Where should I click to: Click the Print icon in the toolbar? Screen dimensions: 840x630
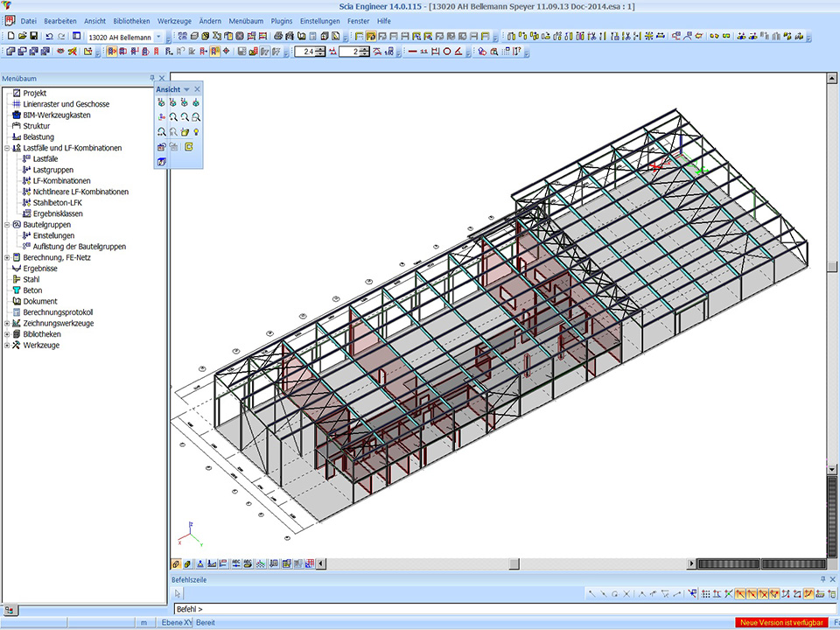tap(278, 37)
